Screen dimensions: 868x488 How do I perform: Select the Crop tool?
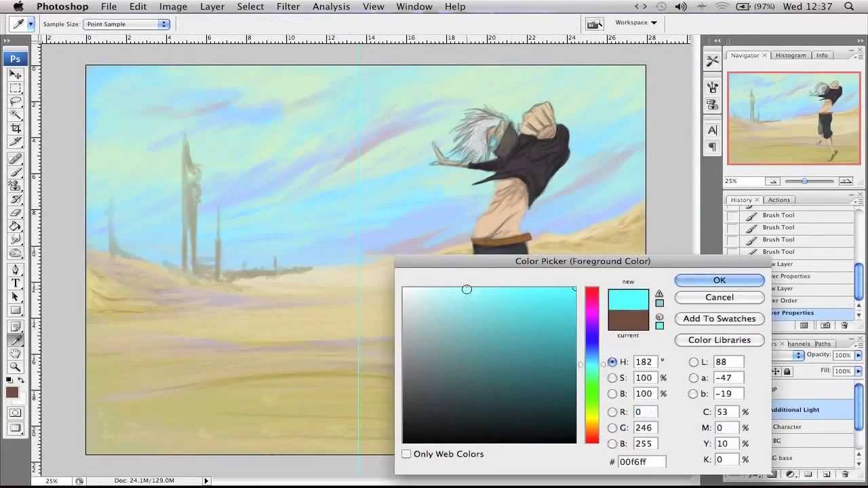15,128
